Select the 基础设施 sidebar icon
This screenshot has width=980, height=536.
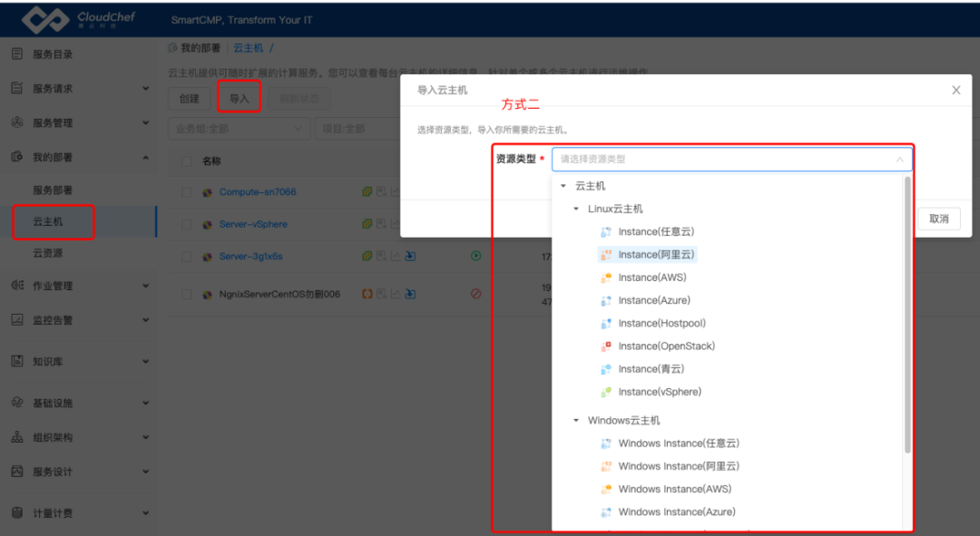(18, 401)
